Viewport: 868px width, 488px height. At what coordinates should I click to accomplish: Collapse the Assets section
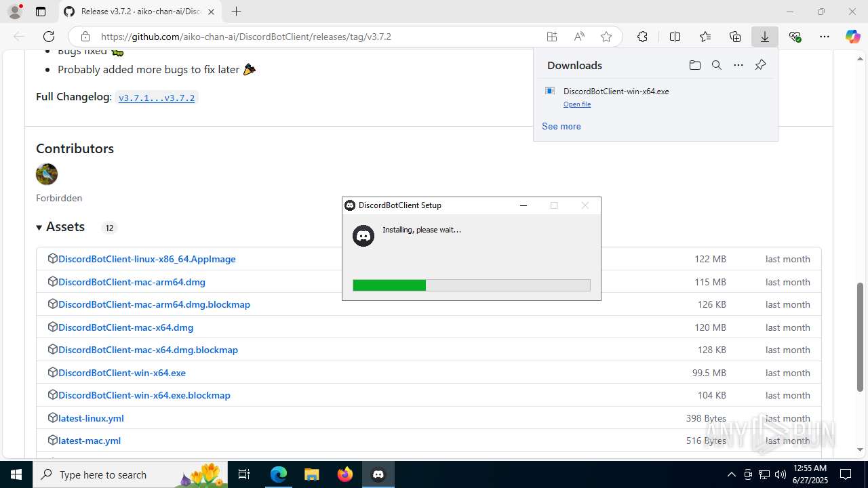point(60,227)
